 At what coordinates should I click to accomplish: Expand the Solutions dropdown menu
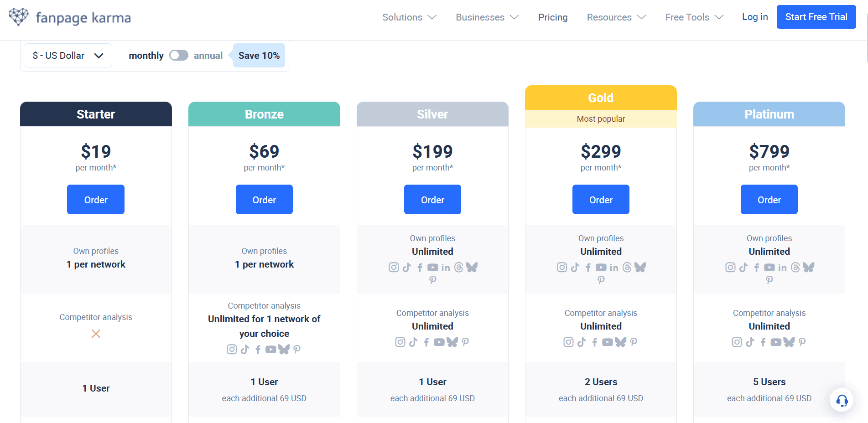click(409, 17)
